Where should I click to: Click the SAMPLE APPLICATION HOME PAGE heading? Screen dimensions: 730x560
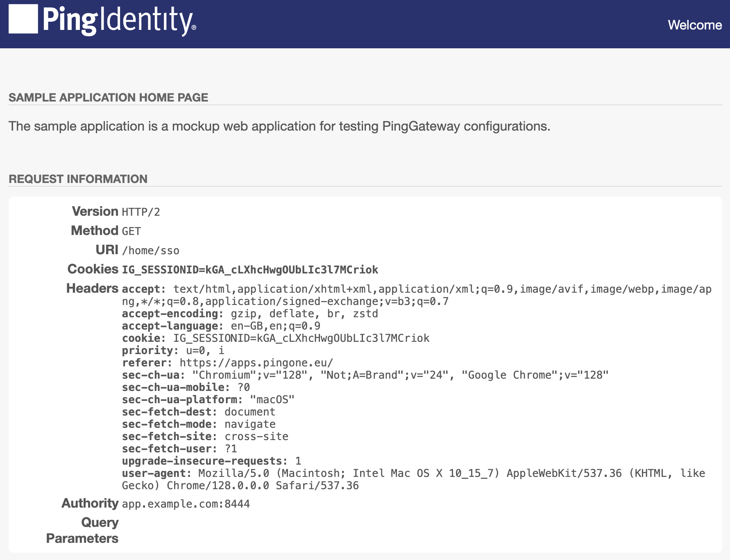tap(108, 97)
